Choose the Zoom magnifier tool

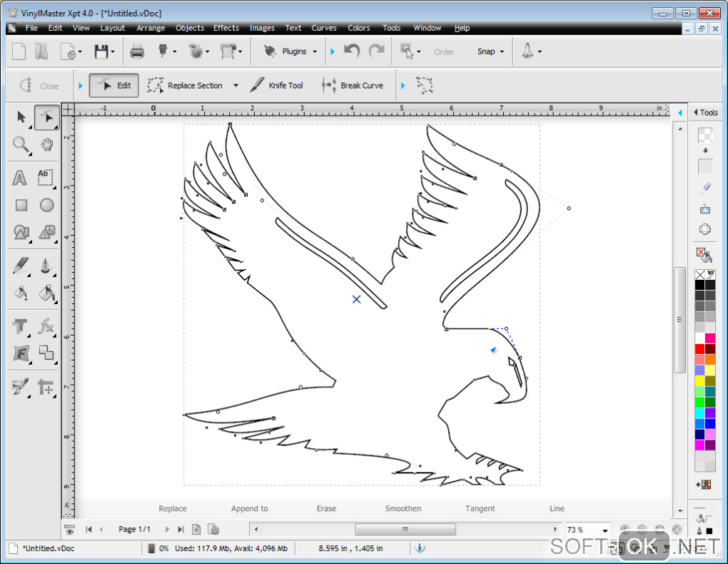point(21,145)
